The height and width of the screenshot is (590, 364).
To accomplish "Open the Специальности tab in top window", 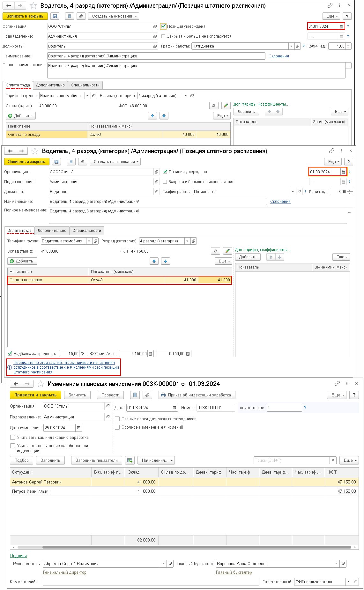I will 85,85.
